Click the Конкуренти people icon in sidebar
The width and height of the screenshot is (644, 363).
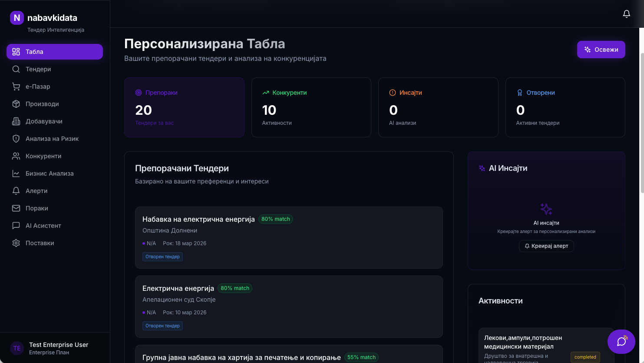tap(16, 156)
